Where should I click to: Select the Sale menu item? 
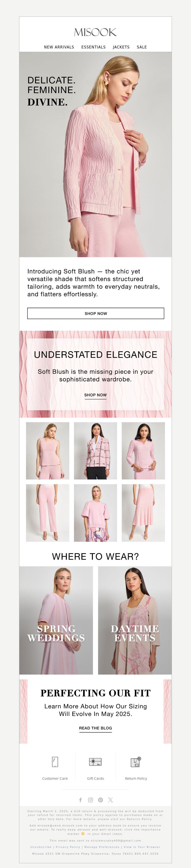pyautogui.click(x=142, y=47)
